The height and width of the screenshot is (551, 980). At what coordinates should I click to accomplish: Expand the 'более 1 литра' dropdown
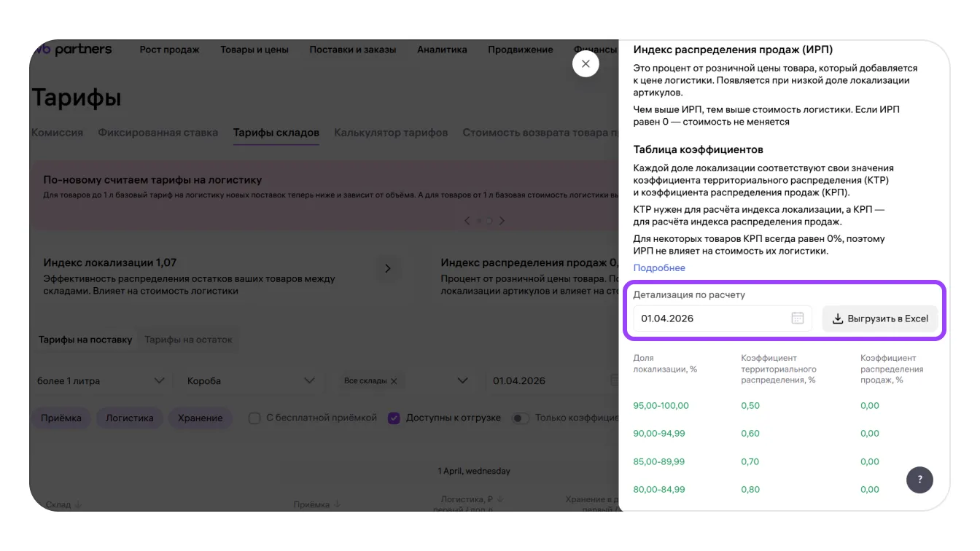click(160, 381)
